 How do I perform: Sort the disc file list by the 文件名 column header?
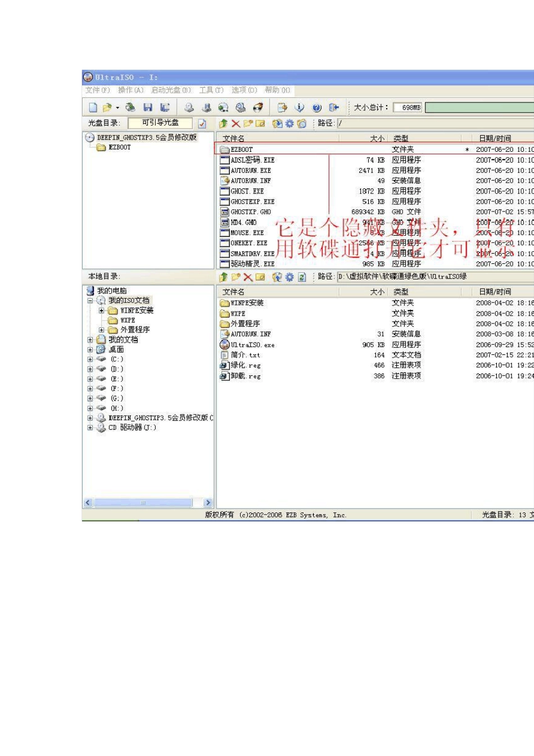coord(233,138)
